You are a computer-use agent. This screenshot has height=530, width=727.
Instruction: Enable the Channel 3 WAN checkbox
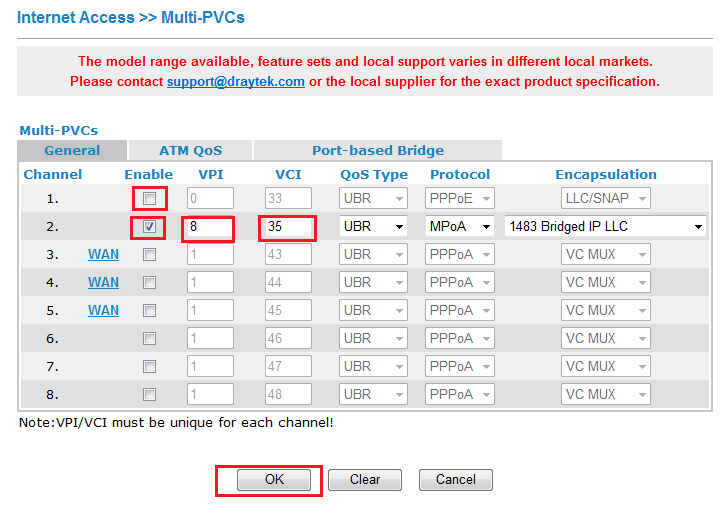click(149, 255)
